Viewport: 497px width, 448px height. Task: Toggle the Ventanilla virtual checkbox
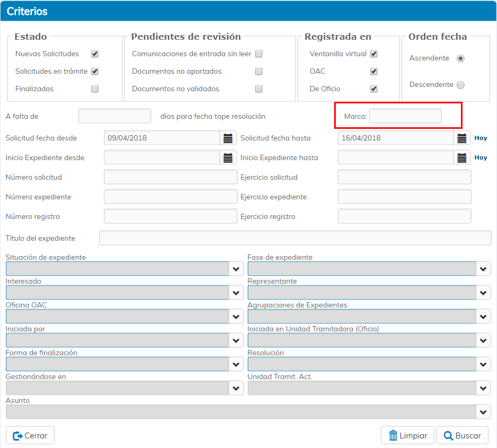(x=374, y=54)
